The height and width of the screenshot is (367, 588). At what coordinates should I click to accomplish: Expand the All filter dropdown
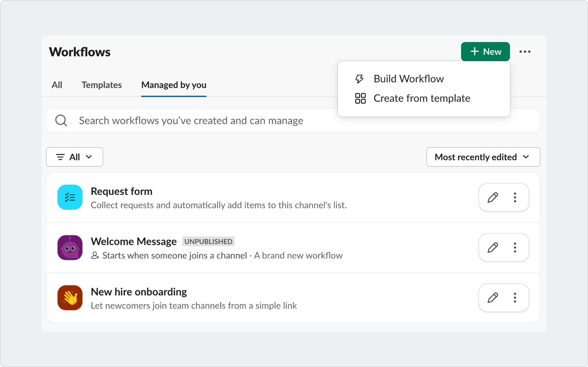[75, 157]
